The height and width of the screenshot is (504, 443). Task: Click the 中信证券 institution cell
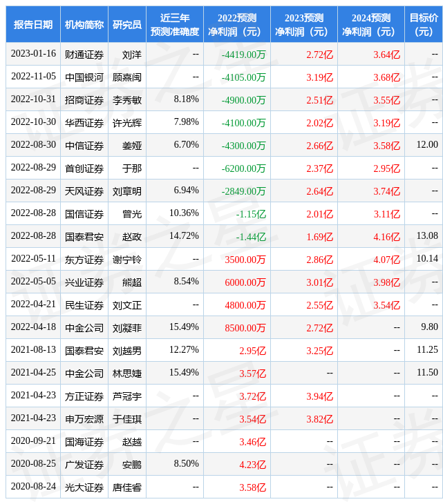84,146
